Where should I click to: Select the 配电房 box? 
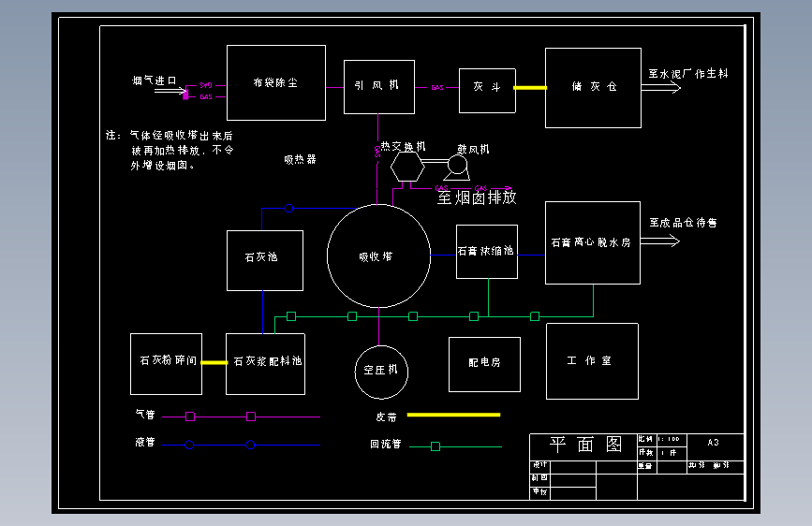[484, 364]
